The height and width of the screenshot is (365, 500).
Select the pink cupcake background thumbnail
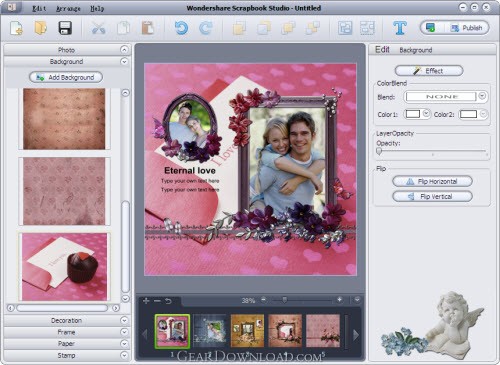pos(65,267)
